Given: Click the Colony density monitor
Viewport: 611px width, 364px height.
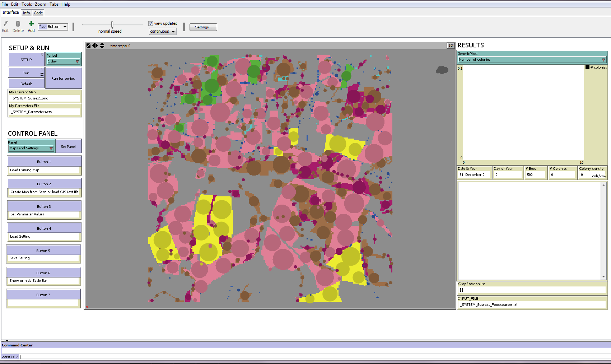Looking at the screenshot, I should point(593,172).
